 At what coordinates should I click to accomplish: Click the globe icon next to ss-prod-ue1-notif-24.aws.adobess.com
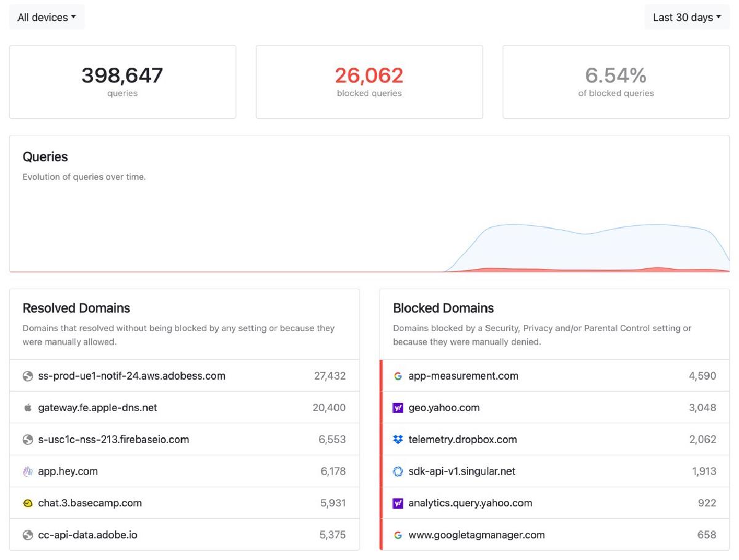click(x=28, y=376)
